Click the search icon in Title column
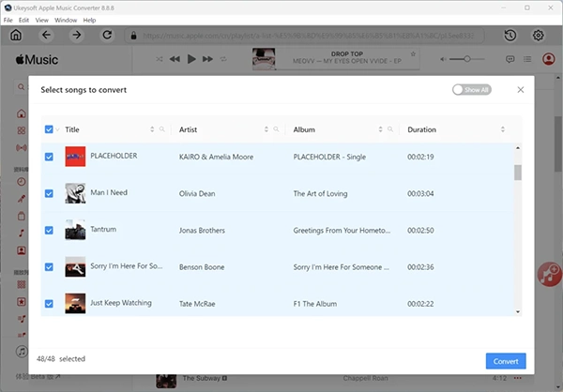Screen dimensions: 563x392 (161, 129)
